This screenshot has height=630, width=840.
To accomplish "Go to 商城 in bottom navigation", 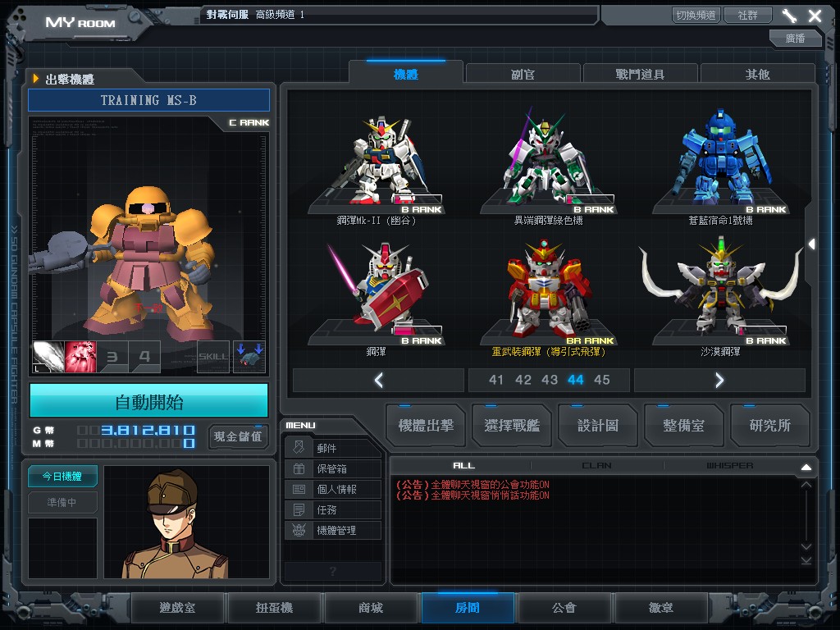I will point(371,608).
